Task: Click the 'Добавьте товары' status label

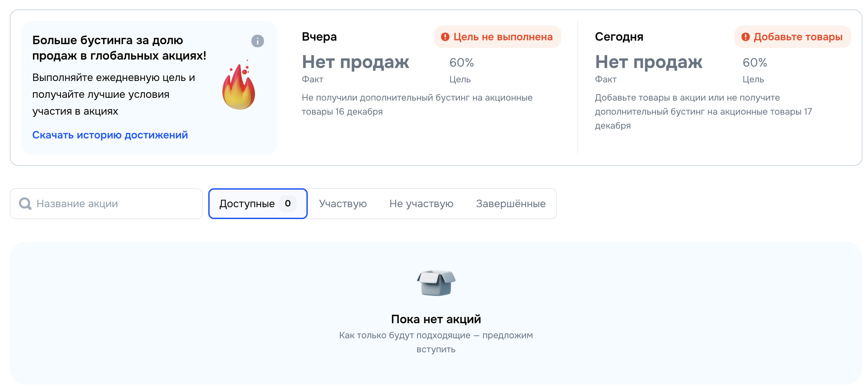Action: (798, 37)
